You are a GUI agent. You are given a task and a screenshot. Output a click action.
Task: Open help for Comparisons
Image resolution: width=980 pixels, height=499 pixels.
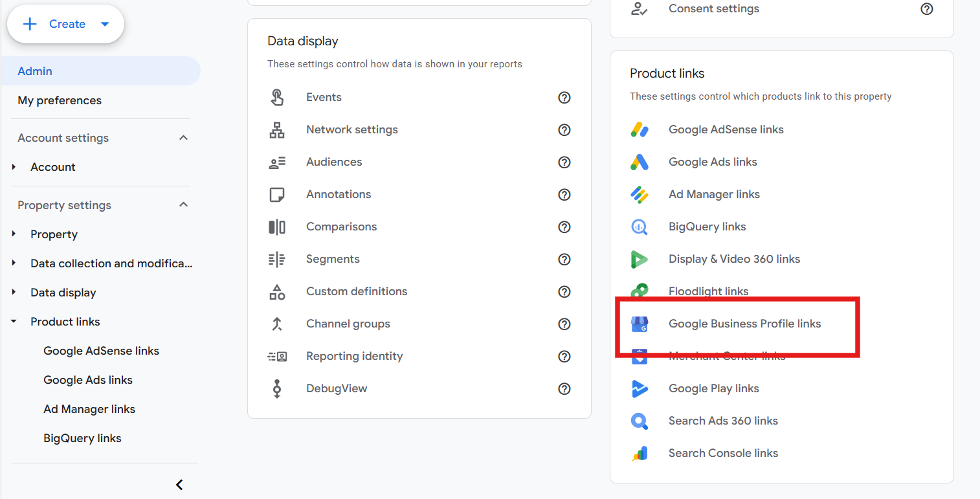(564, 227)
